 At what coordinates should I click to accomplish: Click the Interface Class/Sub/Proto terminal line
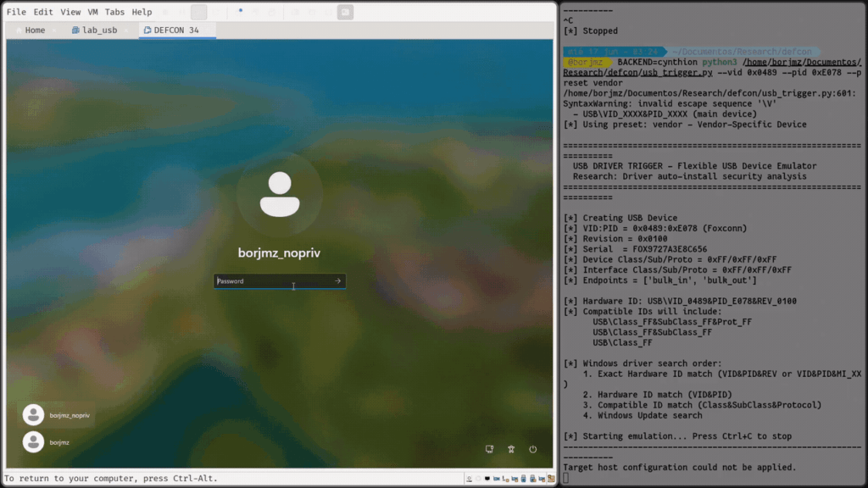(677, 270)
